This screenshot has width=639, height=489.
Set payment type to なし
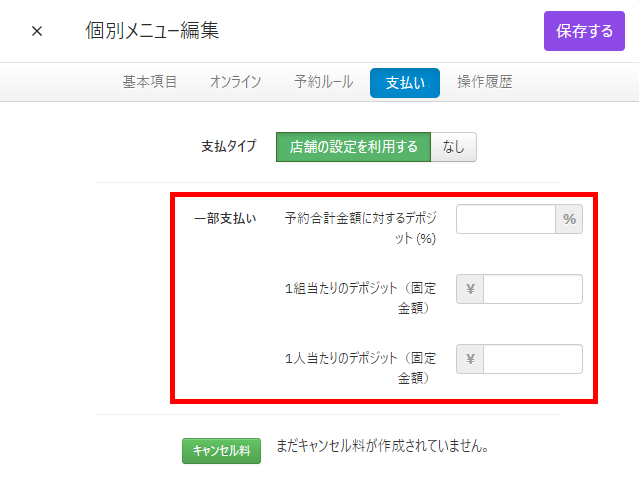(x=454, y=147)
